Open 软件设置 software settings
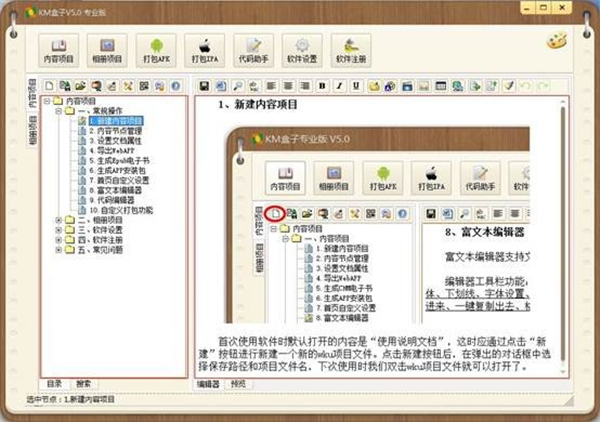Image resolution: width=600 pixels, height=422 pixels. 300,51
